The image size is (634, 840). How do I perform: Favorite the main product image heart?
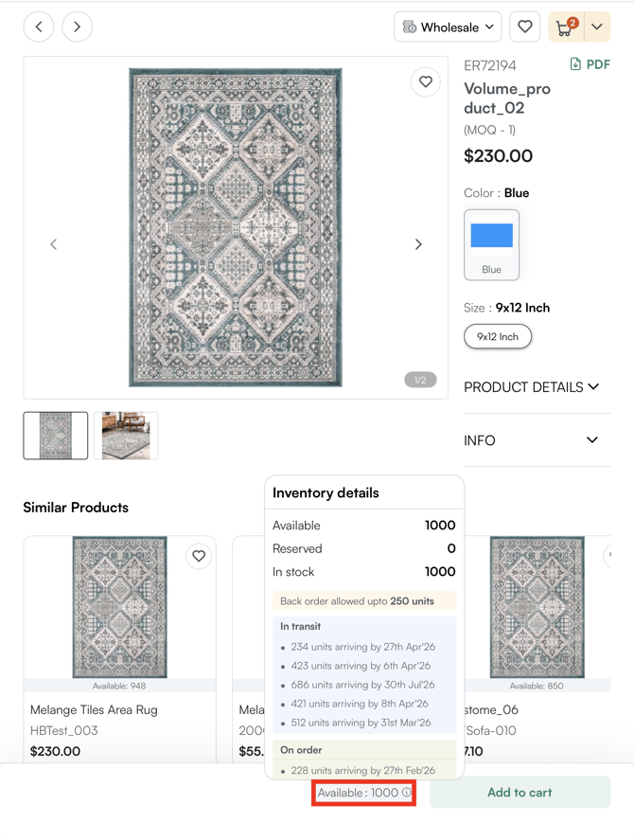[426, 82]
